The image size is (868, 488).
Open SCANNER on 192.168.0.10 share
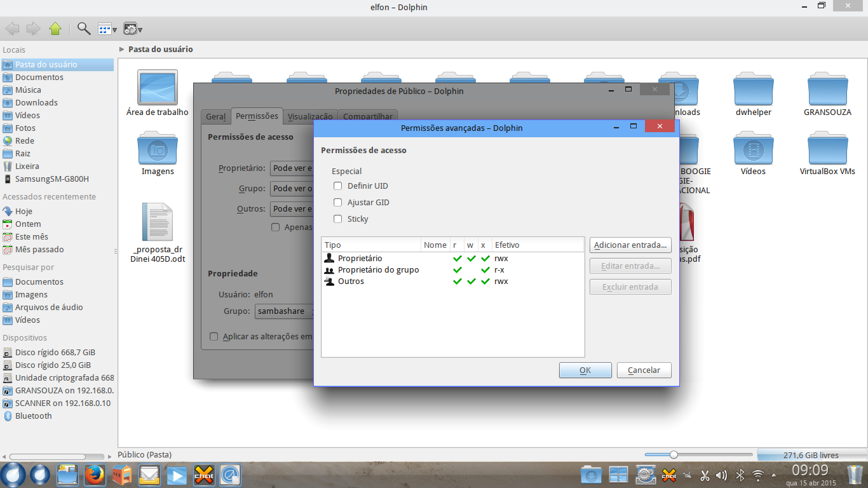click(x=58, y=403)
